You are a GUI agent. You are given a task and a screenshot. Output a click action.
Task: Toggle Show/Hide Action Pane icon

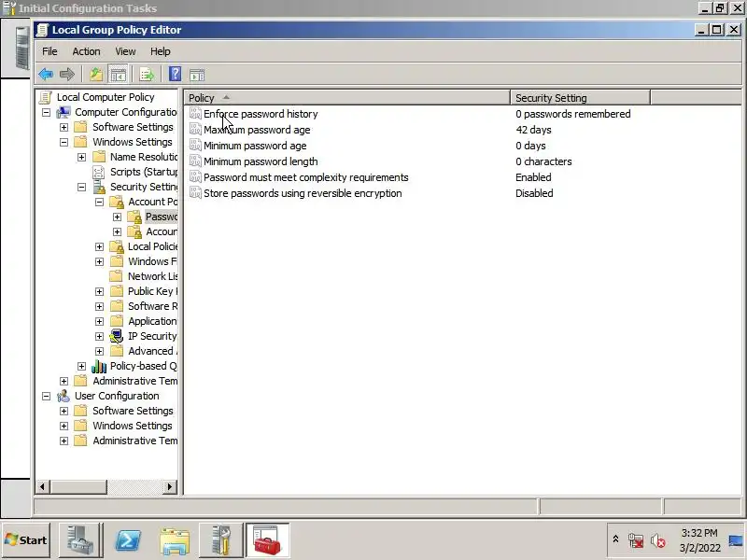(x=197, y=75)
